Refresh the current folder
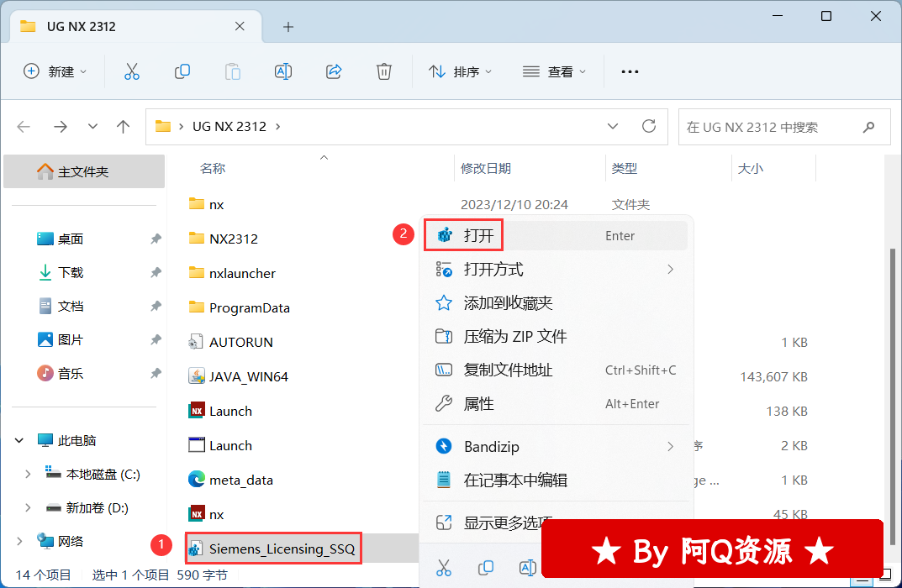The width and height of the screenshot is (902, 588). click(x=649, y=127)
